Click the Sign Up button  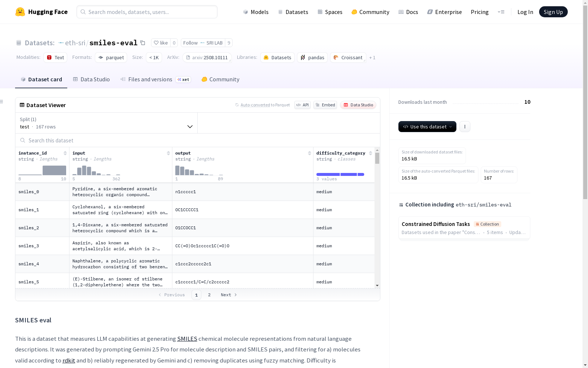[553, 12]
